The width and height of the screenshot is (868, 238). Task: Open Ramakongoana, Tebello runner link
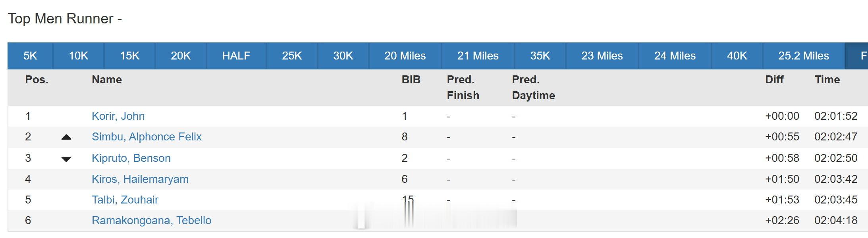[x=151, y=221]
